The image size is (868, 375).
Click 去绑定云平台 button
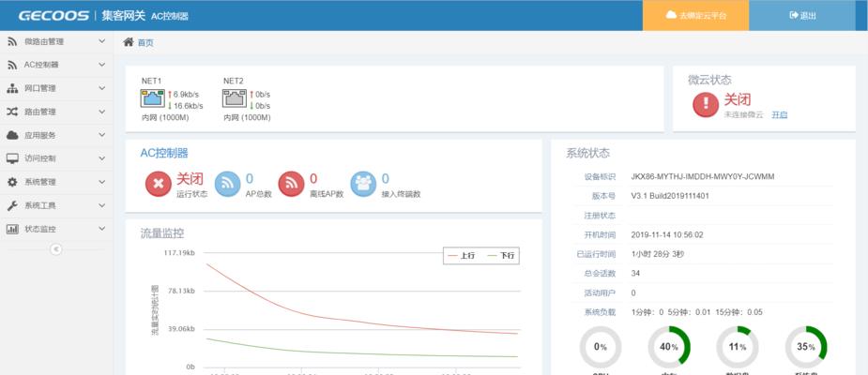click(696, 16)
